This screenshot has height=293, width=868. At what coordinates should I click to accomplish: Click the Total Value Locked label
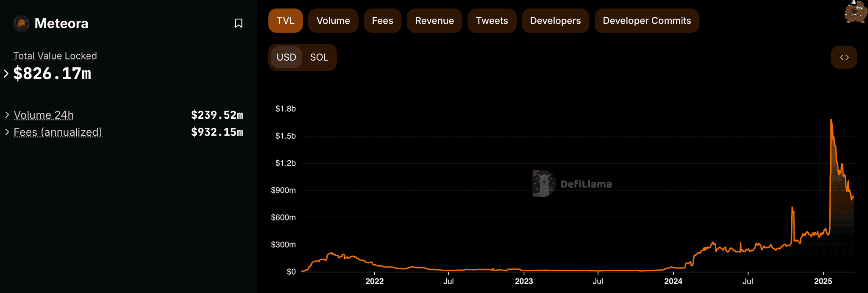tap(55, 56)
